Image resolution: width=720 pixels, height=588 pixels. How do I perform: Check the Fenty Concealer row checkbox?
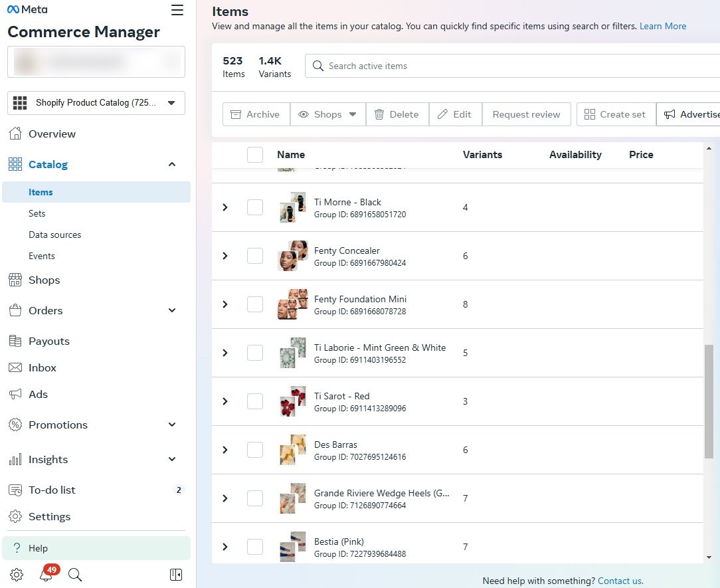pyautogui.click(x=255, y=256)
